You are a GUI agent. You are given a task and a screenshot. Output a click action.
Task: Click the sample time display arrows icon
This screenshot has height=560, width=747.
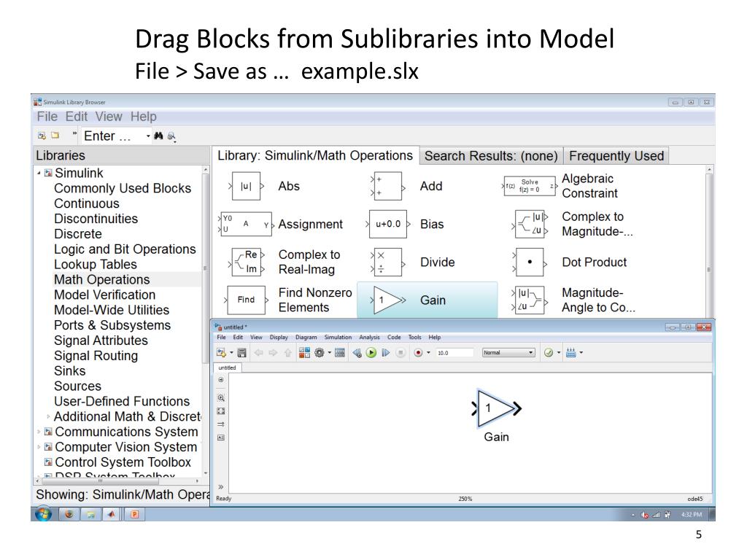[x=221, y=424]
